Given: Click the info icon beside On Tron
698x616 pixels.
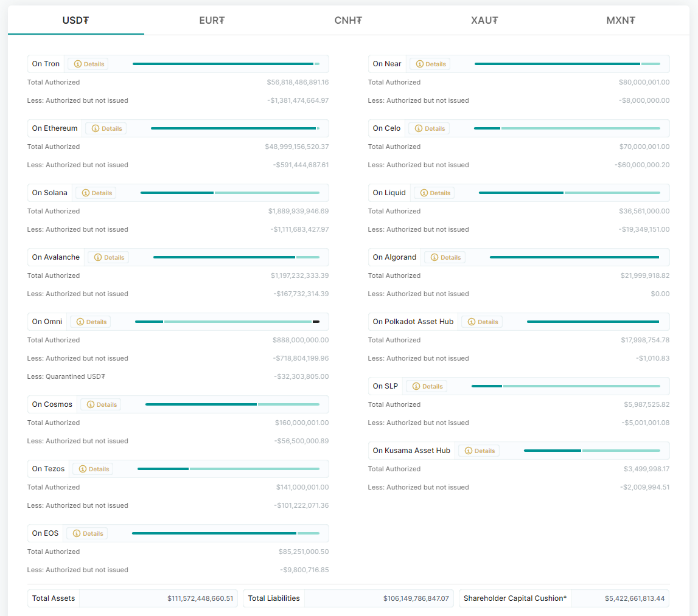Looking at the screenshot, I should [78, 64].
